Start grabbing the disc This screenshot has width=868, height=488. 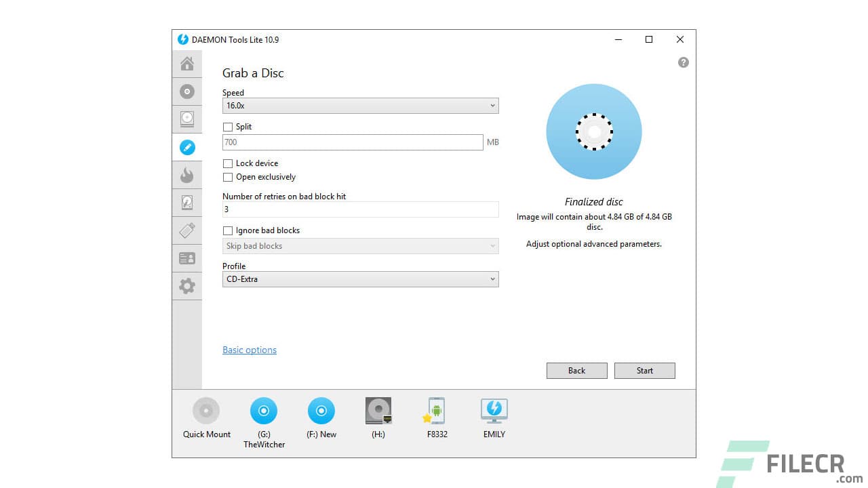tap(644, 371)
